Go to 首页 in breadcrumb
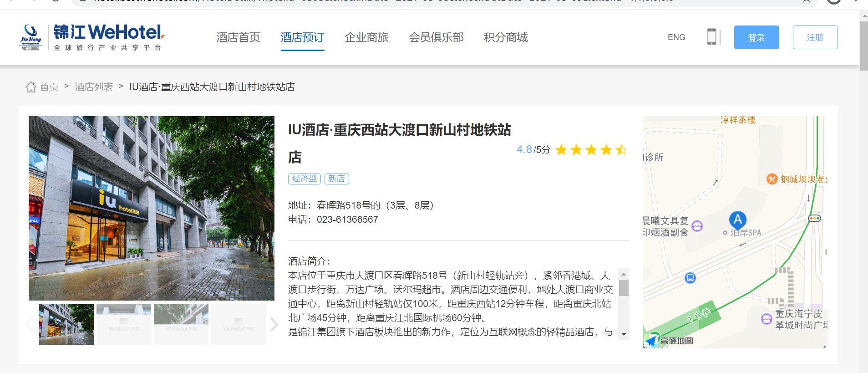The width and height of the screenshot is (868, 373). tap(49, 87)
